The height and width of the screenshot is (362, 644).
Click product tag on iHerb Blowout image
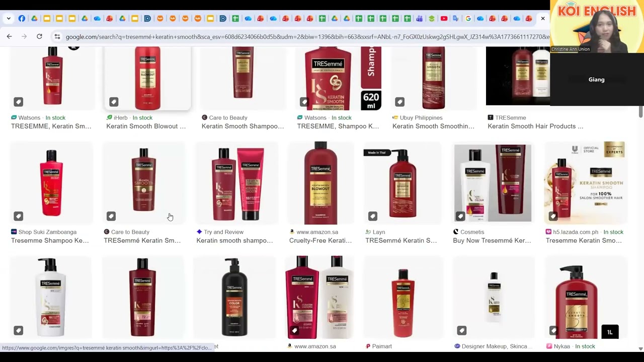pyautogui.click(x=114, y=102)
